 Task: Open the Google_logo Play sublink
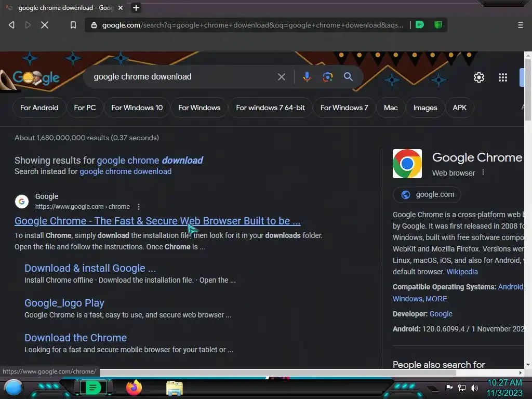[x=64, y=303]
